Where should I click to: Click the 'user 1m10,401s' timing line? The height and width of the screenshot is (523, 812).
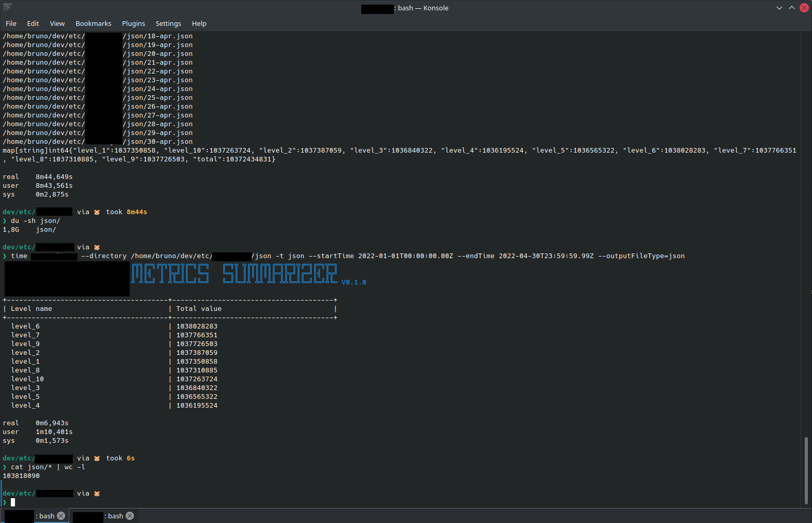pos(38,432)
